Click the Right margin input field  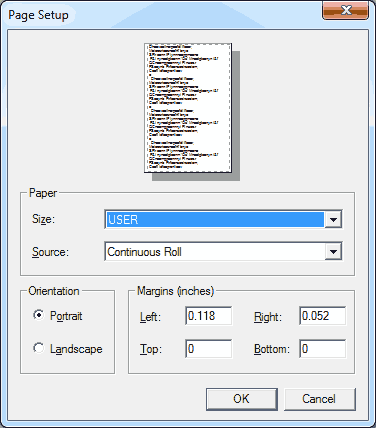pyautogui.click(x=322, y=316)
